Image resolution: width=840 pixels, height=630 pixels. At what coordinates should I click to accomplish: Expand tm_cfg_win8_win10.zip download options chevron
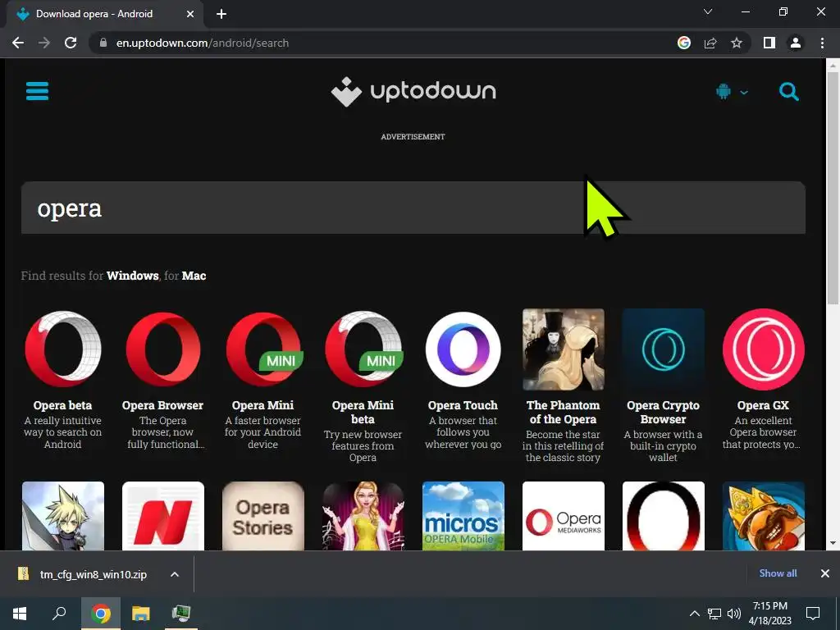tap(175, 574)
